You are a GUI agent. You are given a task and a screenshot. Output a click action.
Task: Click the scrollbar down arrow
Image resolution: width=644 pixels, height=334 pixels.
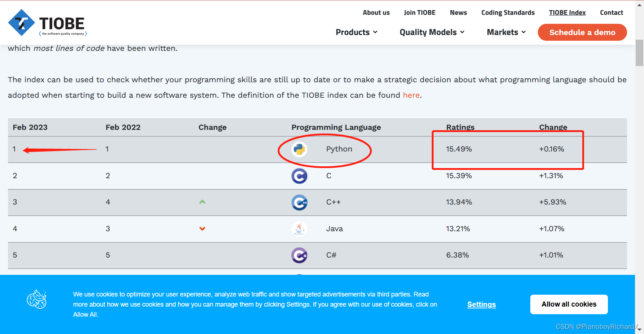click(x=640, y=330)
